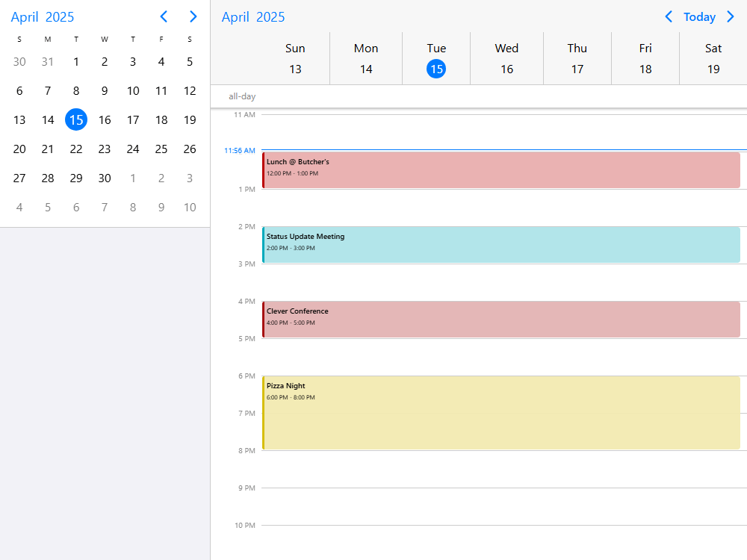Select Thu 17 column header
This screenshot has width=747, height=560.
pos(577,58)
